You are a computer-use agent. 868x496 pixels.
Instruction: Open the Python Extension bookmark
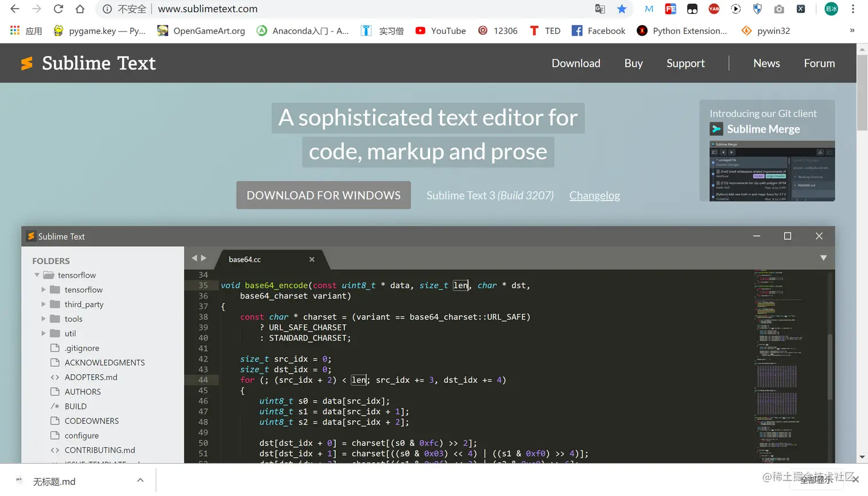(682, 30)
